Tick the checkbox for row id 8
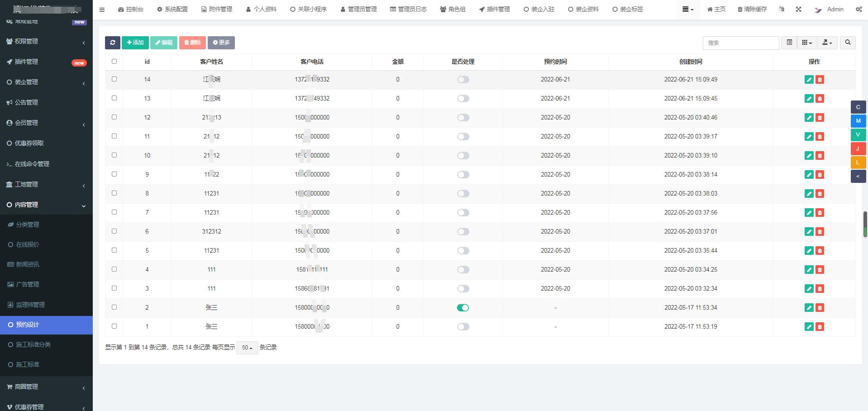The width and height of the screenshot is (868, 411). [114, 193]
